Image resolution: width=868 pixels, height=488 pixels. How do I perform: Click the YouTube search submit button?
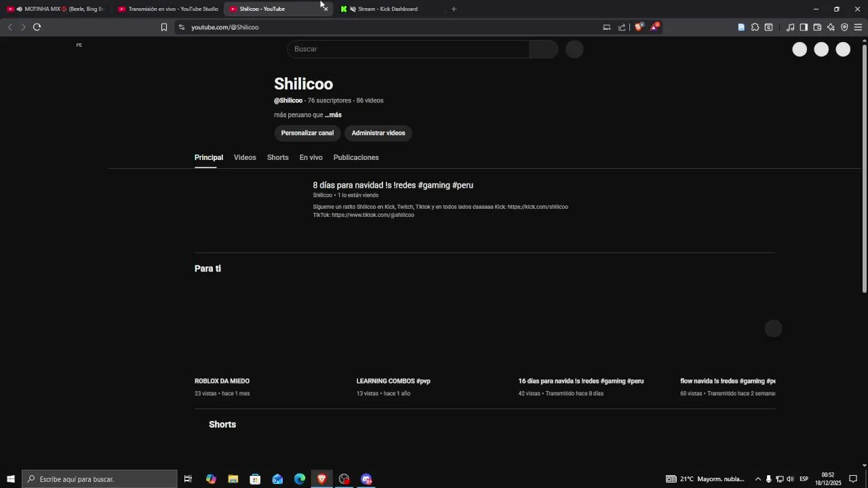[x=544, y=49]
